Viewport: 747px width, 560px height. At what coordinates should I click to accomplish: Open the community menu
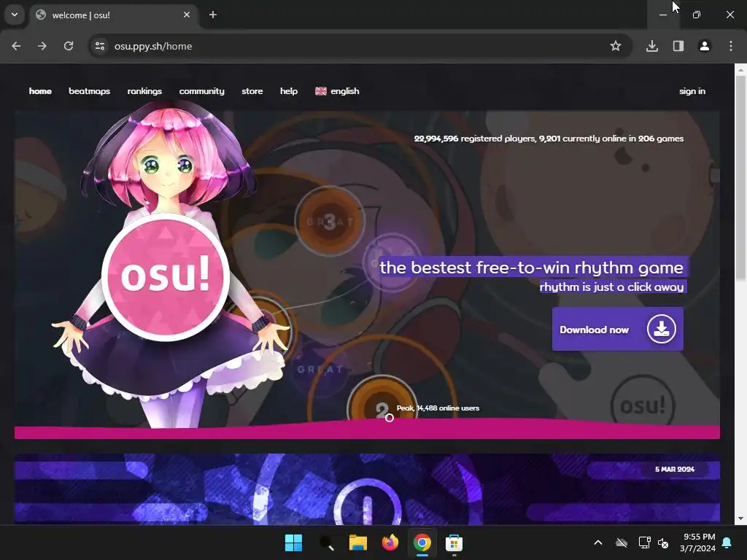[201, 91]
